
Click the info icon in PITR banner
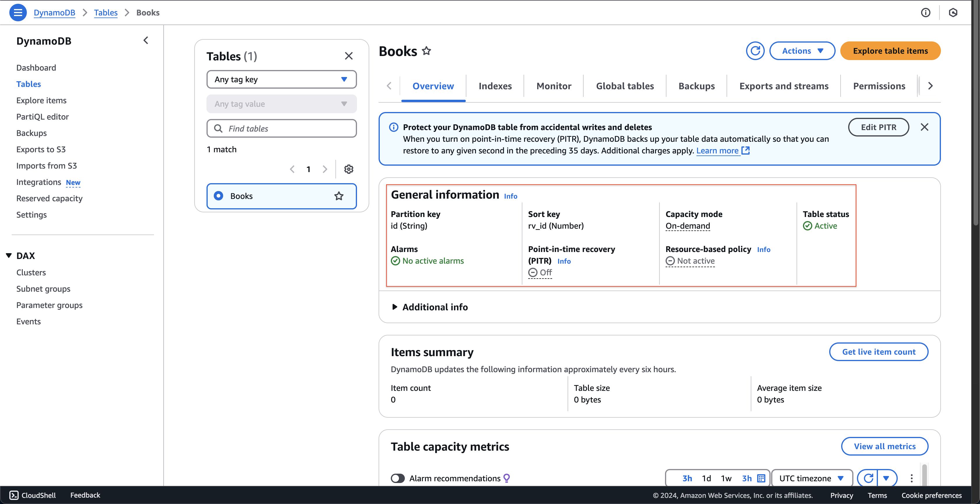tap(394, 127)
